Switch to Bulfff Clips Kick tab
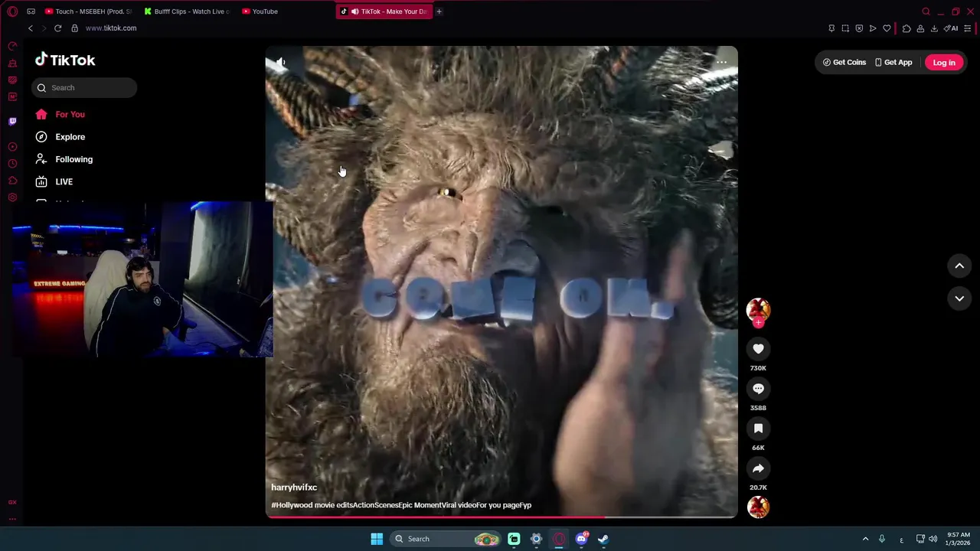980x551 pixels. point(187,11)
